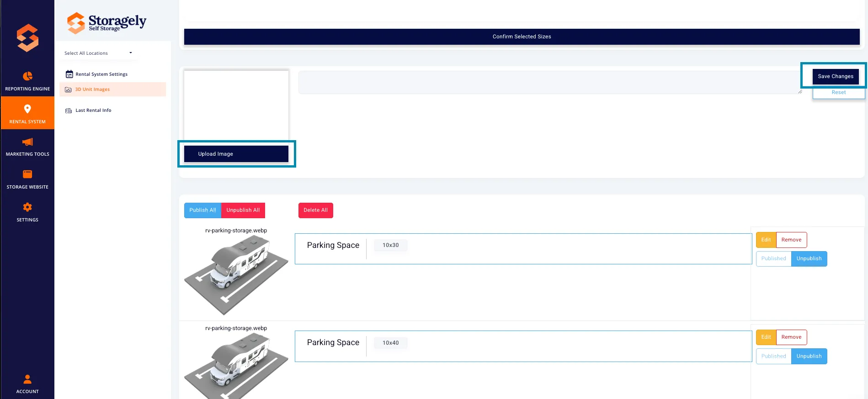Remove the 10x30 Parking Space entry

pyautogui.click(x=792, y=240)
